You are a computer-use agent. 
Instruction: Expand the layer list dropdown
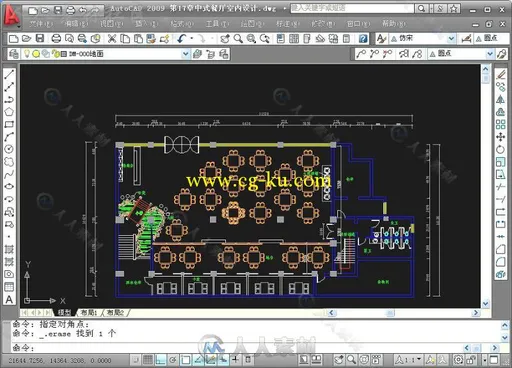tap(185, 54)
